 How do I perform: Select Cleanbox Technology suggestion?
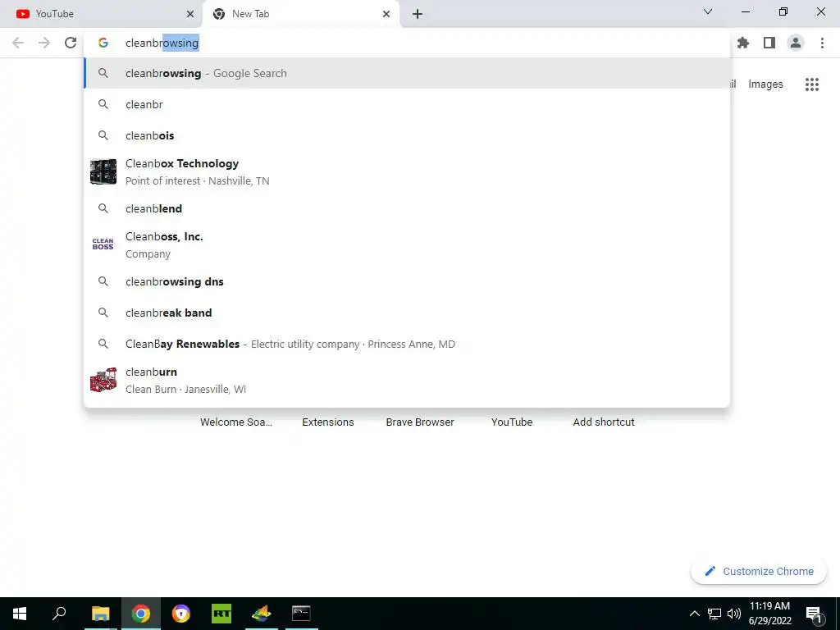tap(407, 172)
